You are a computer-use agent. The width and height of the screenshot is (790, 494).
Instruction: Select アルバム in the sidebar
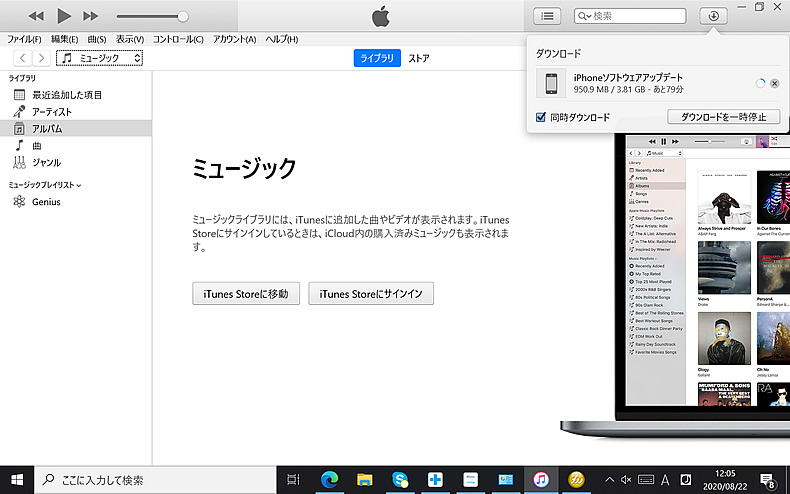76,129
